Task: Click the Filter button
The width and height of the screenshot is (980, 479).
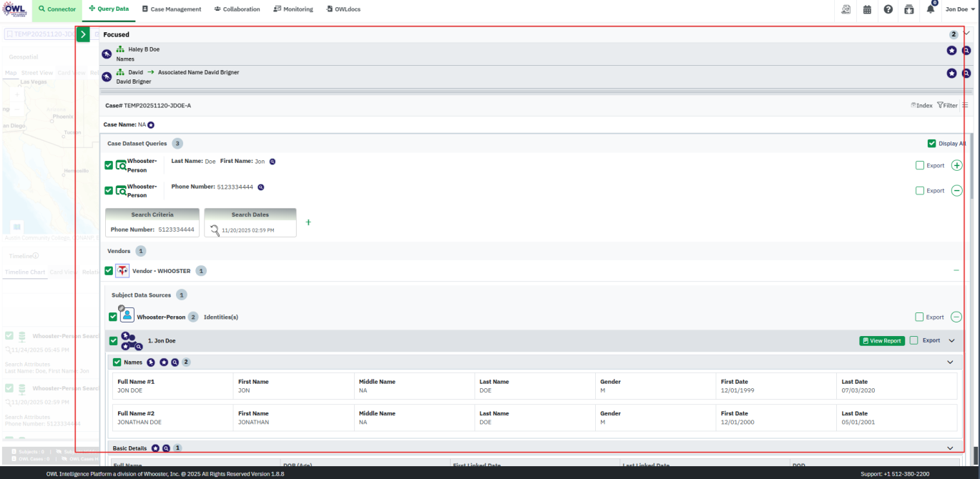Action: [x=947, y=105]
